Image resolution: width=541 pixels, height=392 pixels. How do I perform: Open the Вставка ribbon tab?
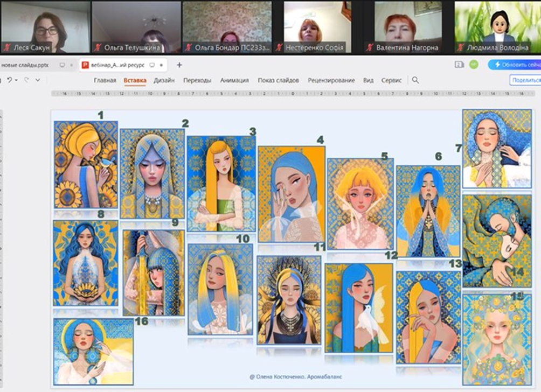pos(135,80)
